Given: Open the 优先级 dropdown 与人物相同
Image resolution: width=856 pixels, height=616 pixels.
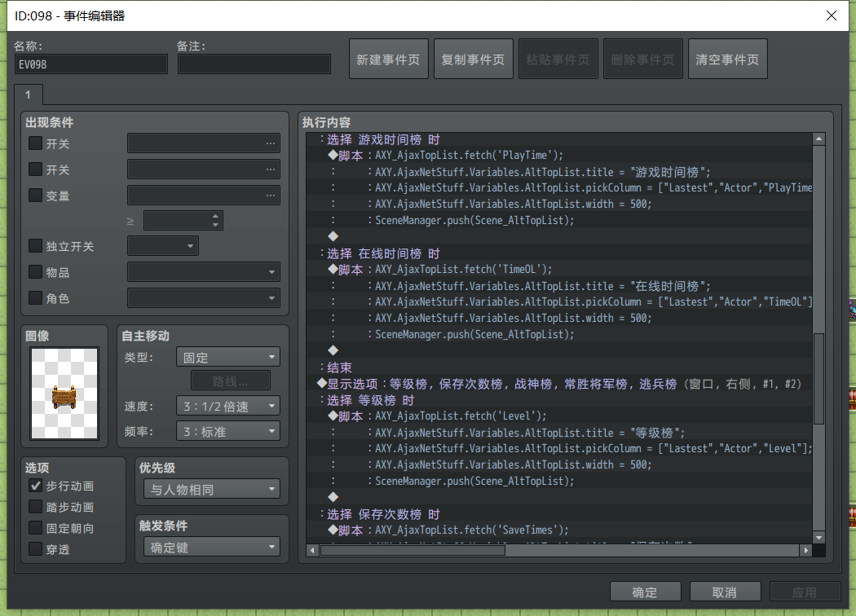Looking at the screenshot, I should click(x=212, y=490).
